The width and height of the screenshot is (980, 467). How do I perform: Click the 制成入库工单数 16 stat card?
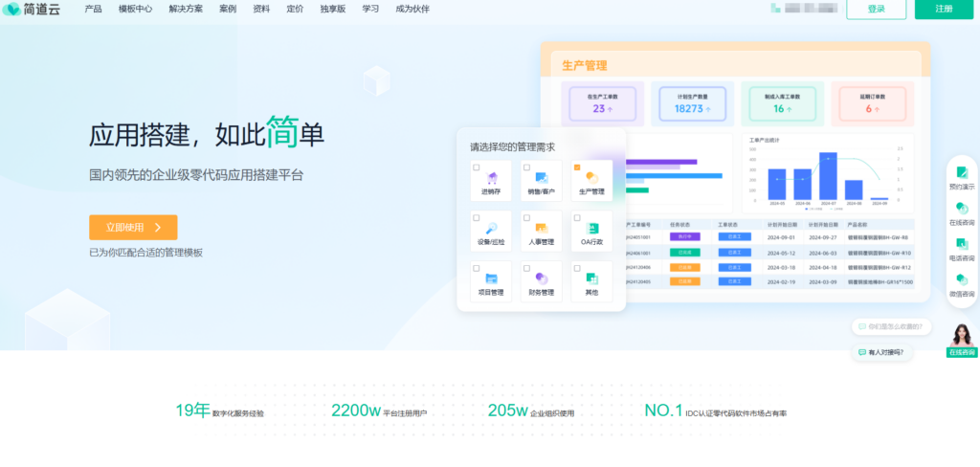[783, 103]
